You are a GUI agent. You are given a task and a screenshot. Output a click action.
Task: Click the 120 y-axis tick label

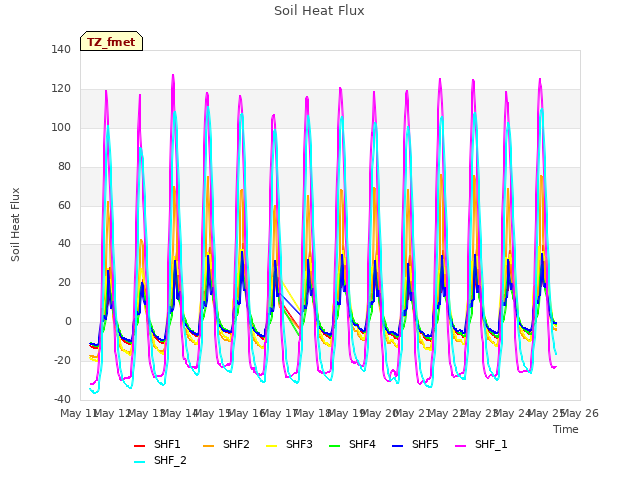(x=61, y=89)
